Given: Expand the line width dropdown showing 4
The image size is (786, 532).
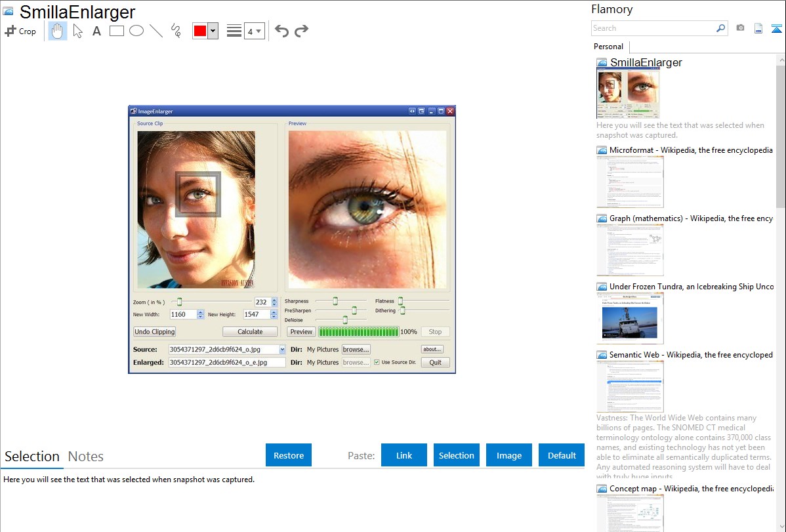Looking at the screenshot, I should pos(254,31).
